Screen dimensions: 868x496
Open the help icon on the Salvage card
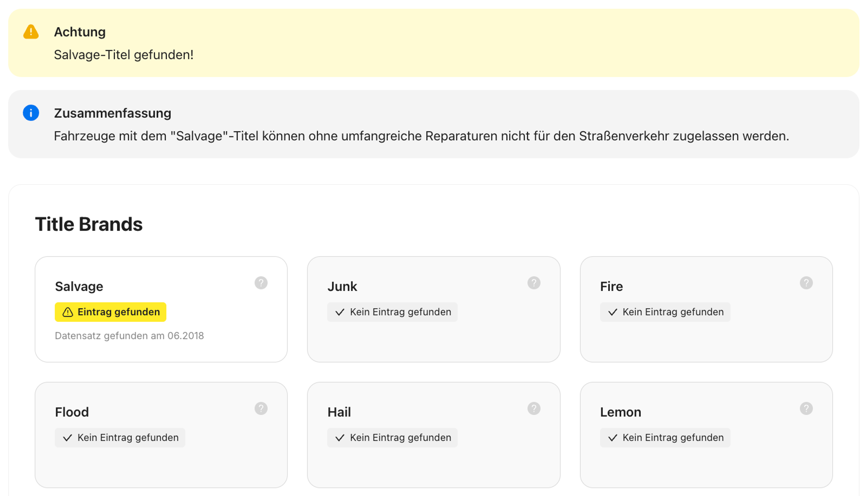(x=261, y=283)
